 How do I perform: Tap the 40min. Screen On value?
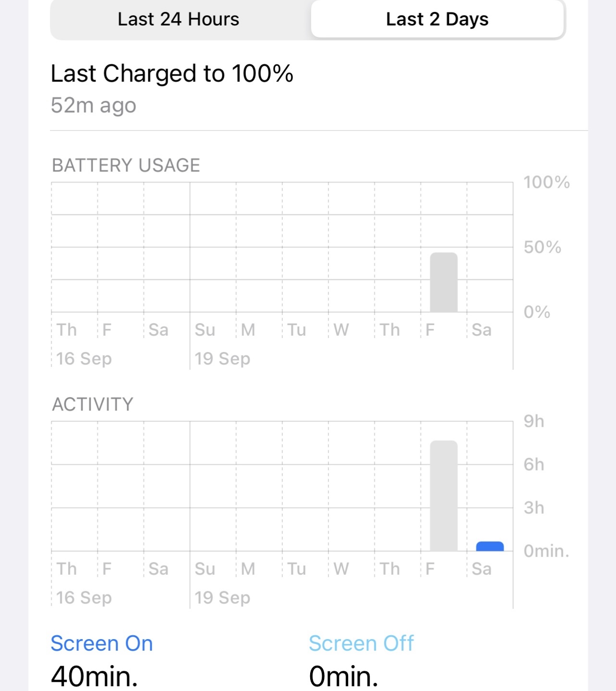95,676
